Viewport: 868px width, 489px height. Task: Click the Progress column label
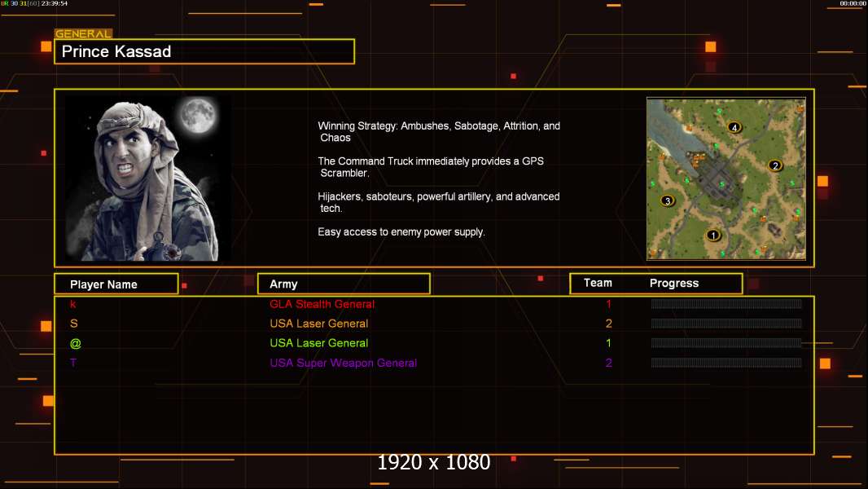tap(673, 283)
